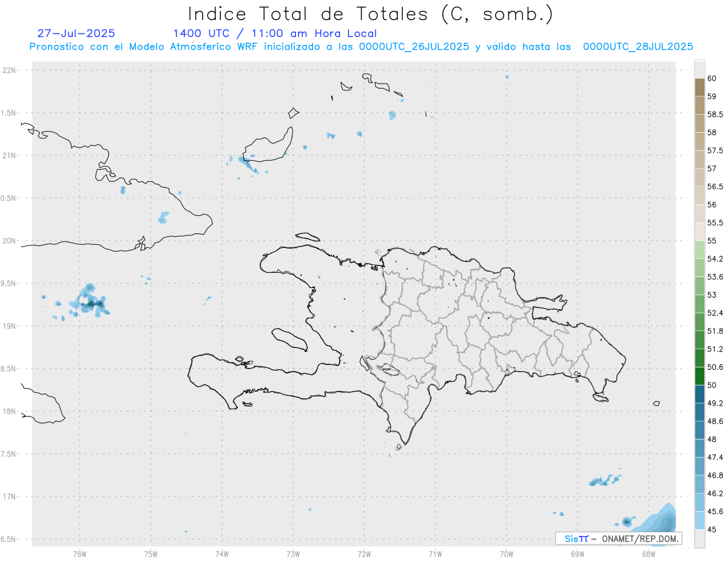
Task: Click the '72W' longitude label
Action: [x=364, y=554]
